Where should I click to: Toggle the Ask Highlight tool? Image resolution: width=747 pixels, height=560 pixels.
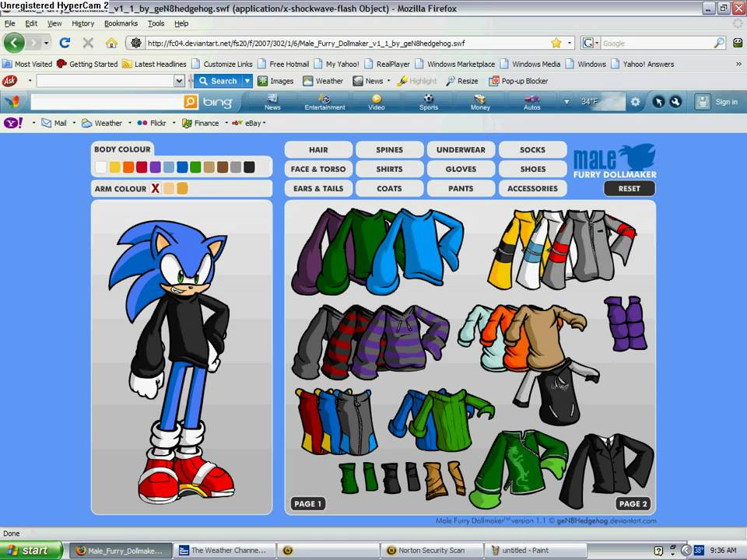[417, 81]
